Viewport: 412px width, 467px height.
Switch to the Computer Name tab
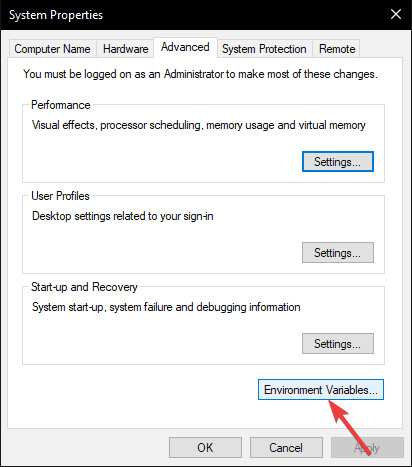pos(52,49)
